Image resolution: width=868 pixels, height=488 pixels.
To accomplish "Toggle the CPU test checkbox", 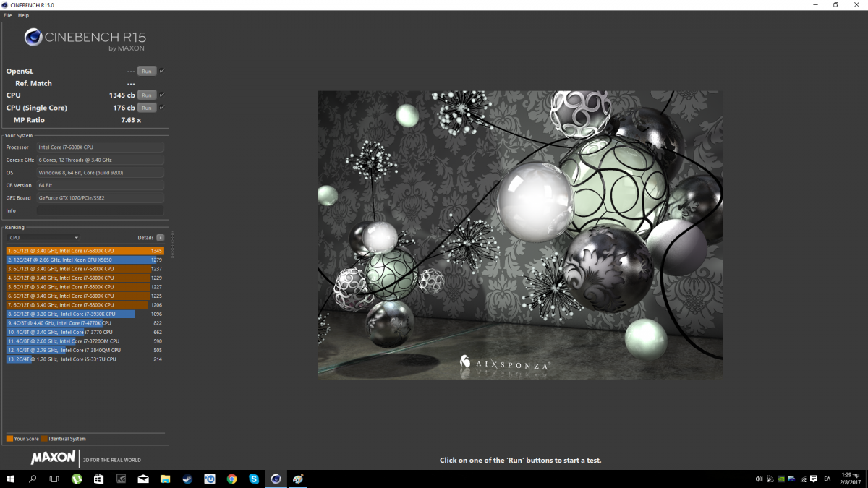I will tap(162, 95).
